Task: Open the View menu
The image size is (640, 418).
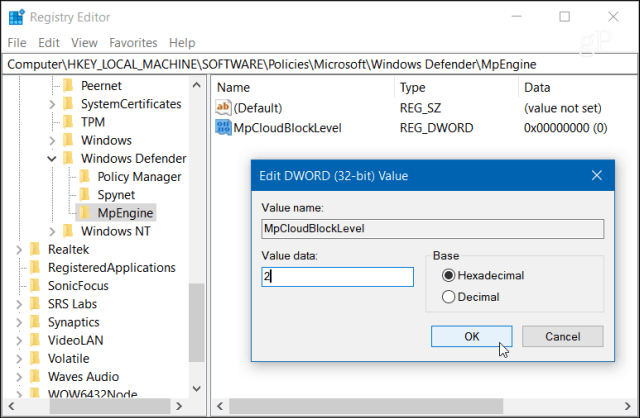Action: pyautogui.click(x=84, y=43)
